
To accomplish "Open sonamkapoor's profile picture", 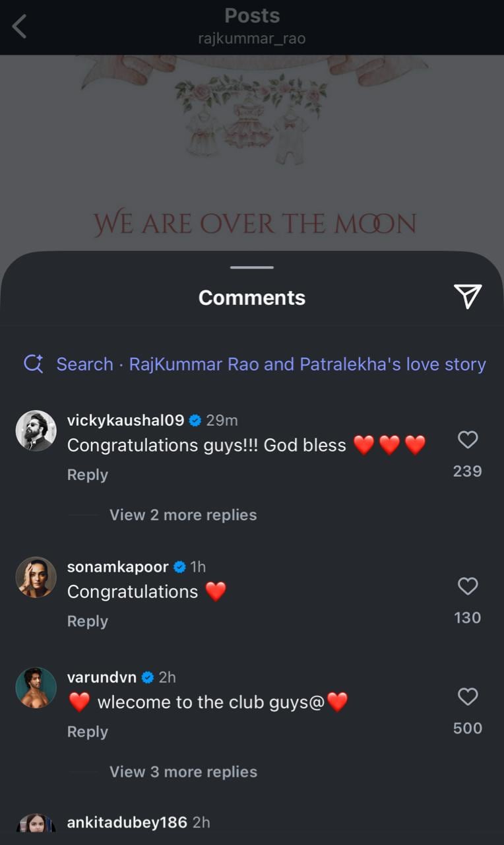I will pos(36,577).
